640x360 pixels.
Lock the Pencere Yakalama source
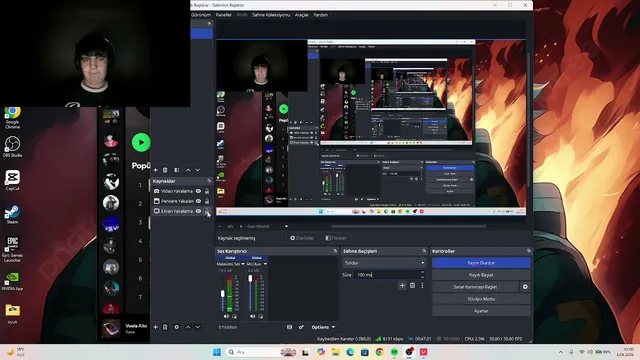tap(207, 201)
